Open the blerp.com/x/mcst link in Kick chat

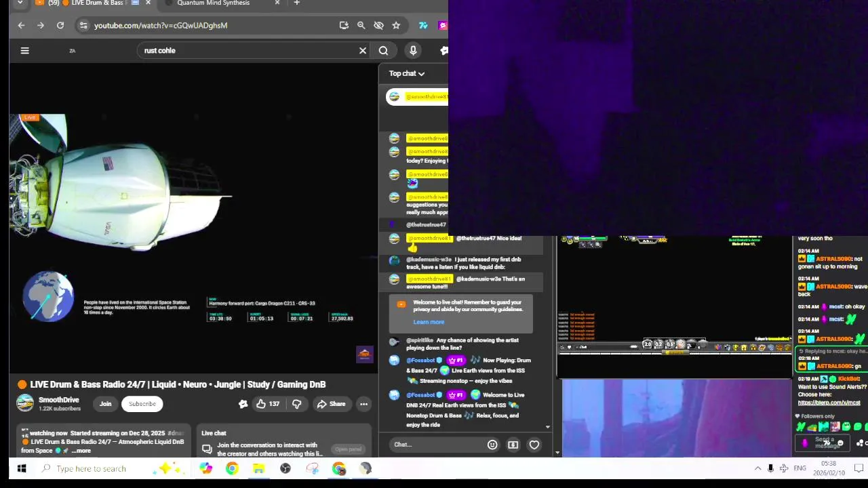pos(829,403)
